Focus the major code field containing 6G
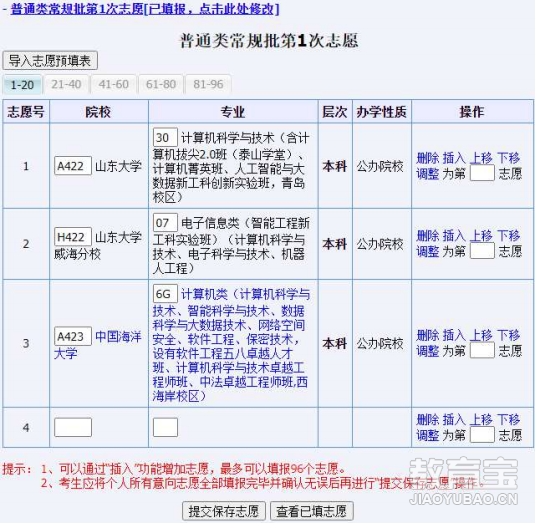Image resolution: width=539 pixels, height=528 pixels. click(165, 294)
